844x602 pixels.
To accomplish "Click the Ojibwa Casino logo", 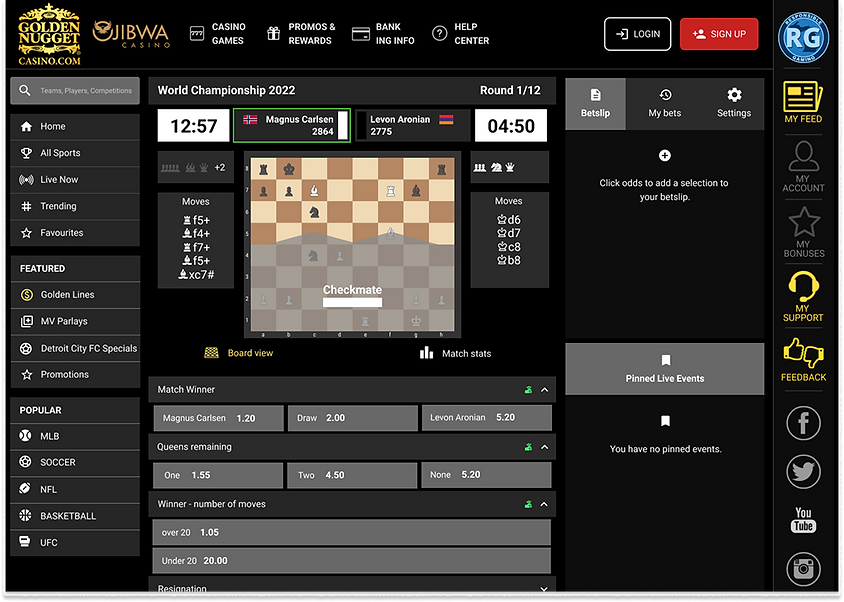I will [131, 34].
